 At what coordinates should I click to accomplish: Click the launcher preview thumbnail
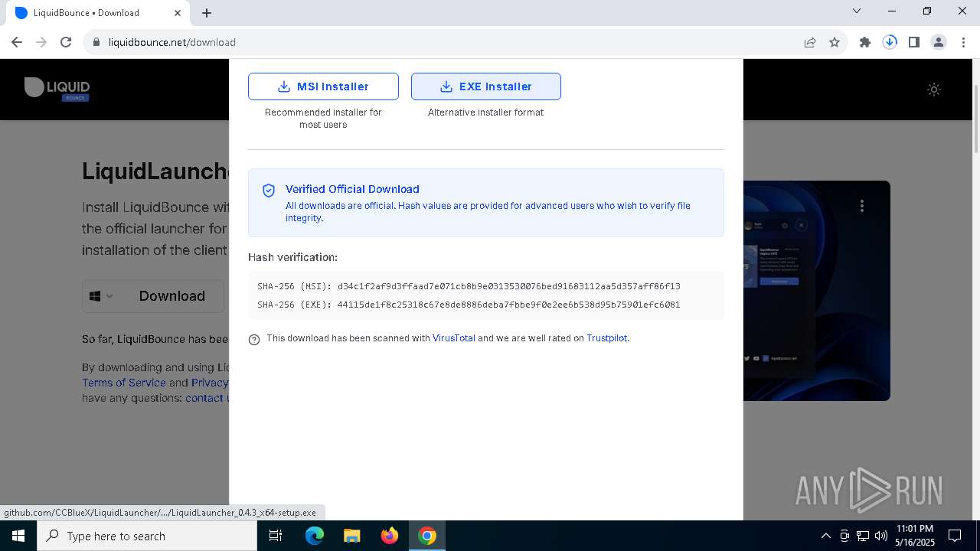coord(816,291)
